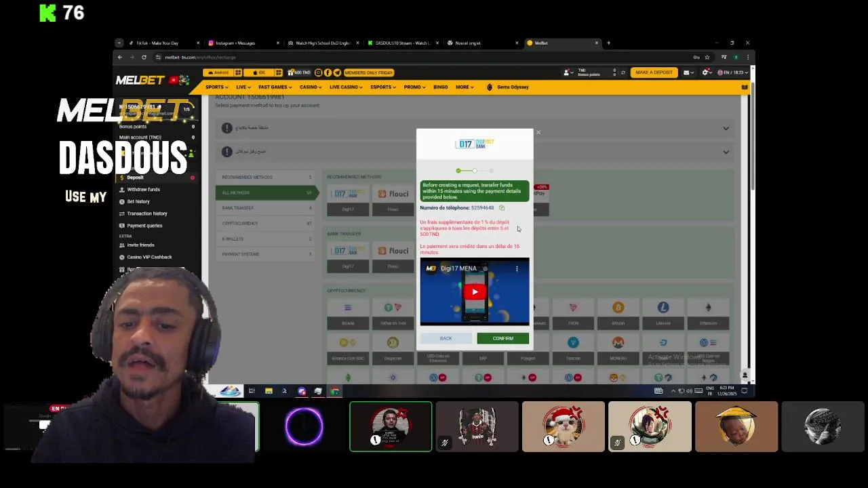Choose Flouci under Recommended Methods
The height and width of the screenshot is (488, 868).
[393, 200]
